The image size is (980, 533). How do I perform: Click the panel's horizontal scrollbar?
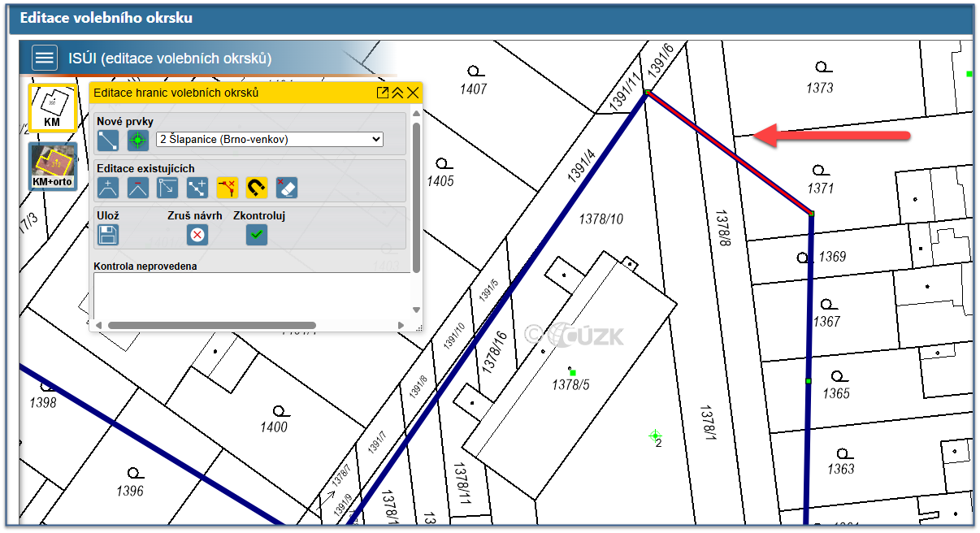211,326
